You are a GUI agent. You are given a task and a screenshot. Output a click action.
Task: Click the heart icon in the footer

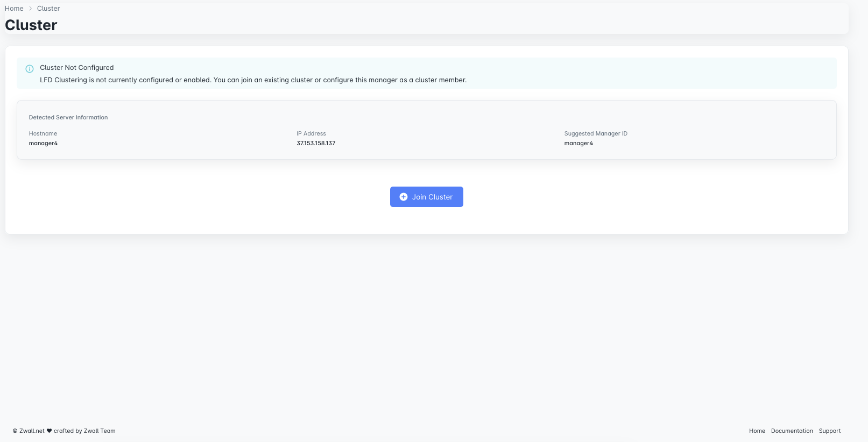(50, 431)
